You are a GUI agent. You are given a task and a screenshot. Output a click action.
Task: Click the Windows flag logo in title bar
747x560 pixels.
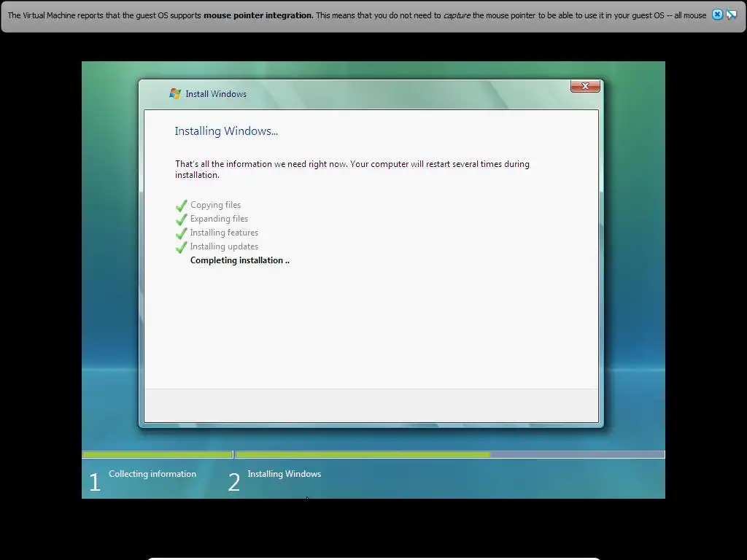pos(175,93)
